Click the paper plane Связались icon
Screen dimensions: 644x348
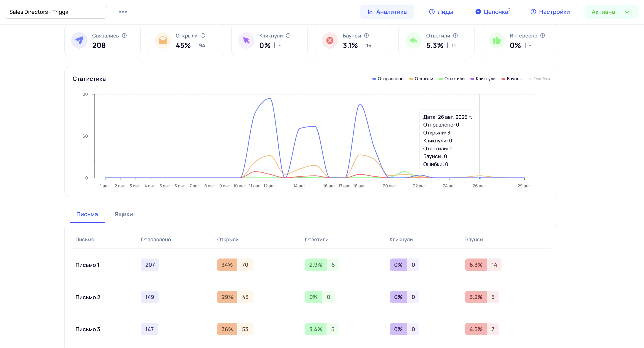79,40
